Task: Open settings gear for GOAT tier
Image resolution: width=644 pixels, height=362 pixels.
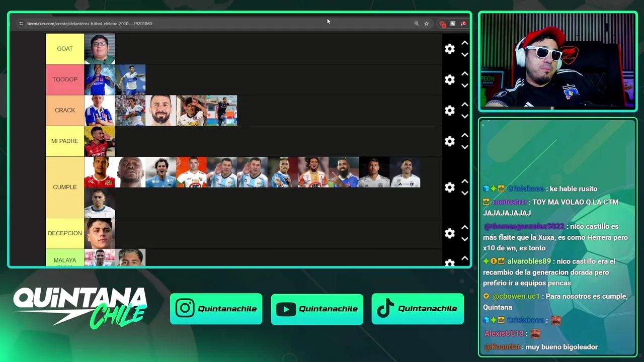Action: (450, 49)
